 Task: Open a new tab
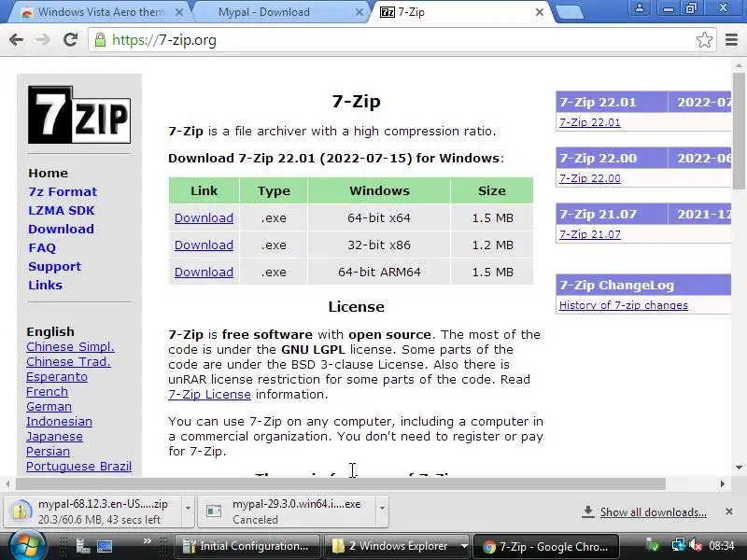tap(570, 12)
